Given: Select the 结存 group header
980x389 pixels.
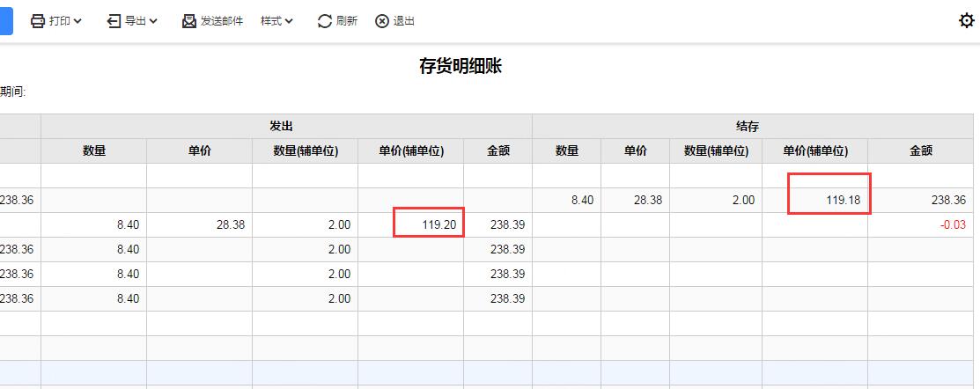Looking at the screenshot, I should point(753,126).
